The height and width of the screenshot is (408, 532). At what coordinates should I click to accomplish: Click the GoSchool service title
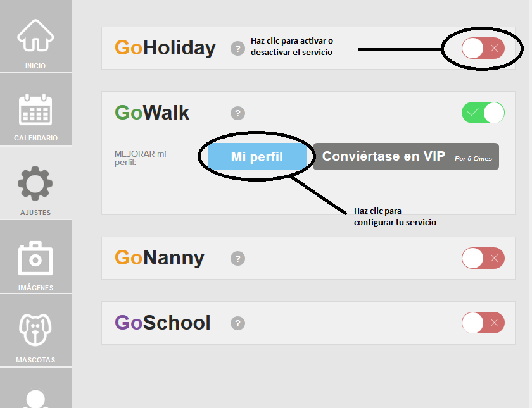pyautogui.click(x=162, y=323)
